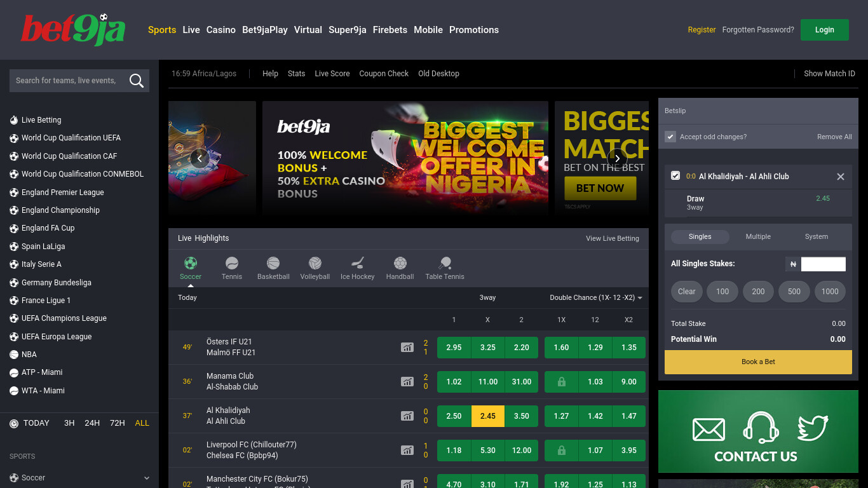Image resolution: width=868 pixels, height=488 pixels.
Task: Open Coupon Check link
Action: (384, 74)
